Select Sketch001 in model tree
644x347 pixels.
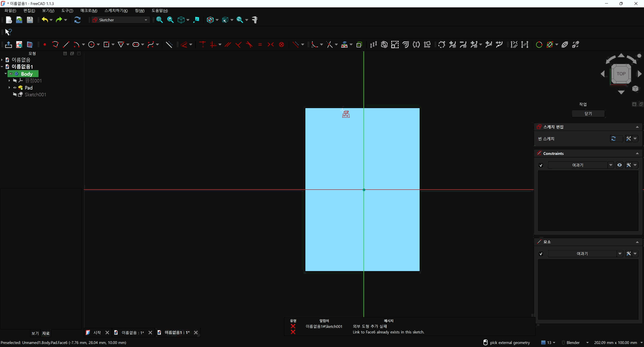pos(35,95)
